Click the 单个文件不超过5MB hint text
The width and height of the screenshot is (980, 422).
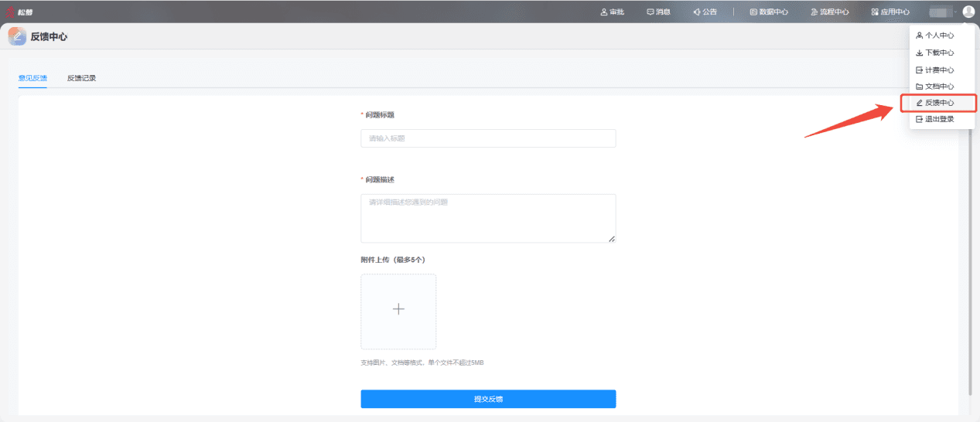point(456,362)
